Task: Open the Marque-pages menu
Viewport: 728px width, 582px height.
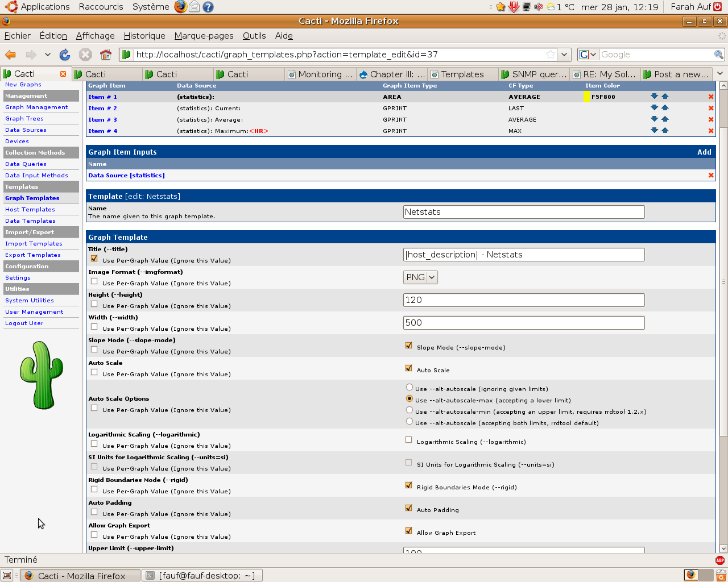Action: [204, 36]
